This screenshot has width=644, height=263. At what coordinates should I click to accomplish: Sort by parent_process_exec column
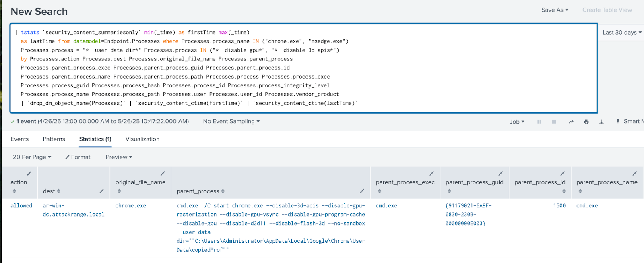[380, 191]
